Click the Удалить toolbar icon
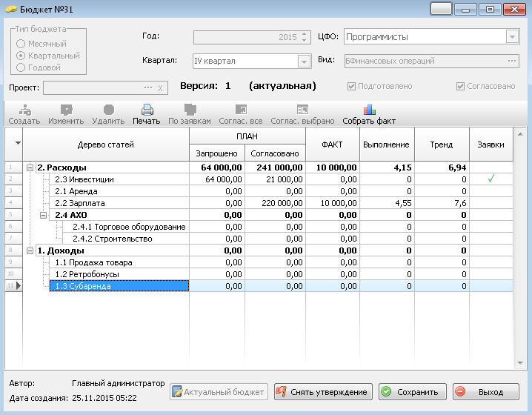This screenshot has width=532, height=415. pos(109,110)
